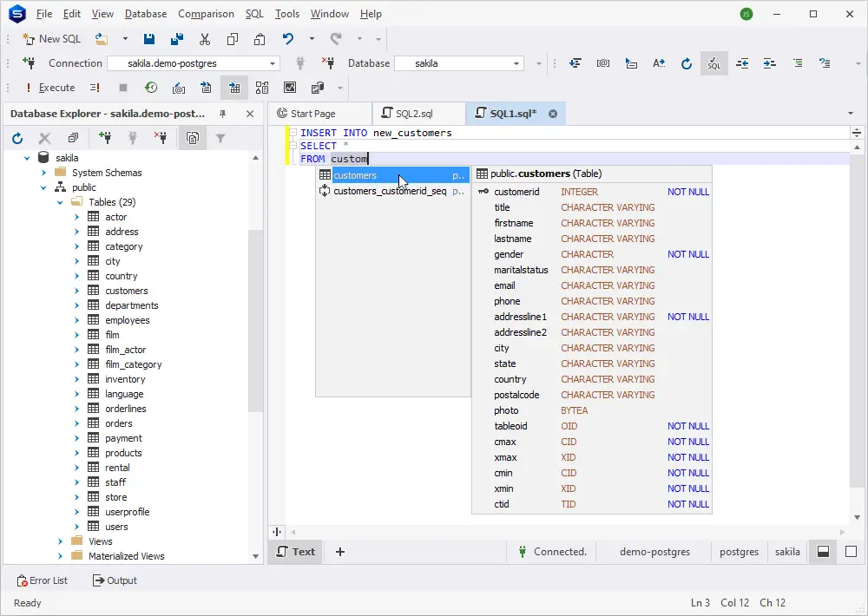
Task: Click the Undo arrow icon
Action: (288, 39)
